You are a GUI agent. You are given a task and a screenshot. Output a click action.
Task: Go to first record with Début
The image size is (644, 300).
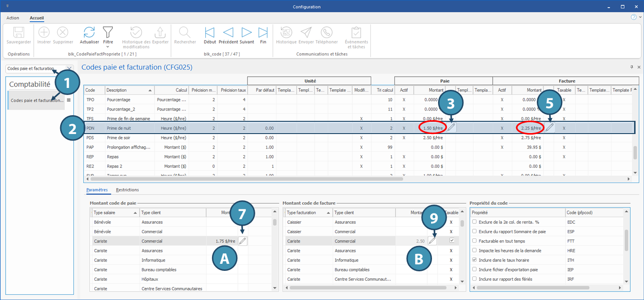tap(210, 32)
